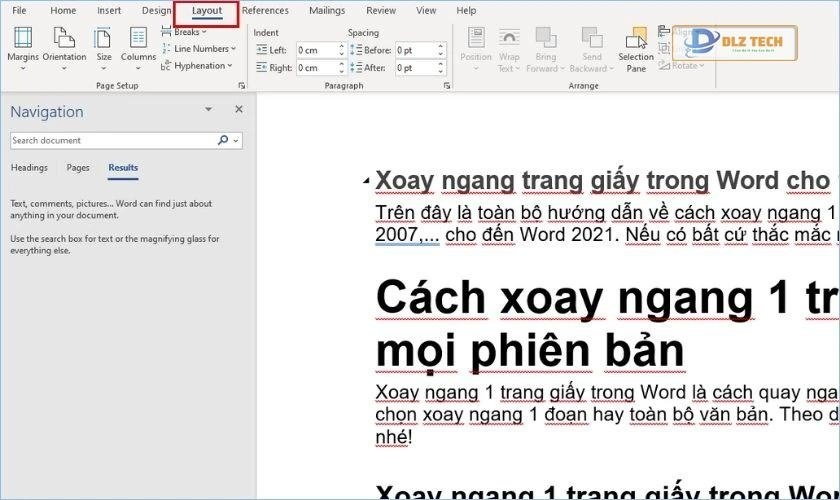
Task: Open Navigation pane task options arrow
Action: [208, 110]
